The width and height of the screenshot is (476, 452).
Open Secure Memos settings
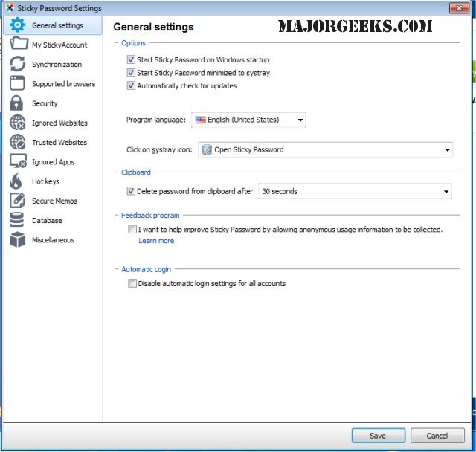coord(53,201)
